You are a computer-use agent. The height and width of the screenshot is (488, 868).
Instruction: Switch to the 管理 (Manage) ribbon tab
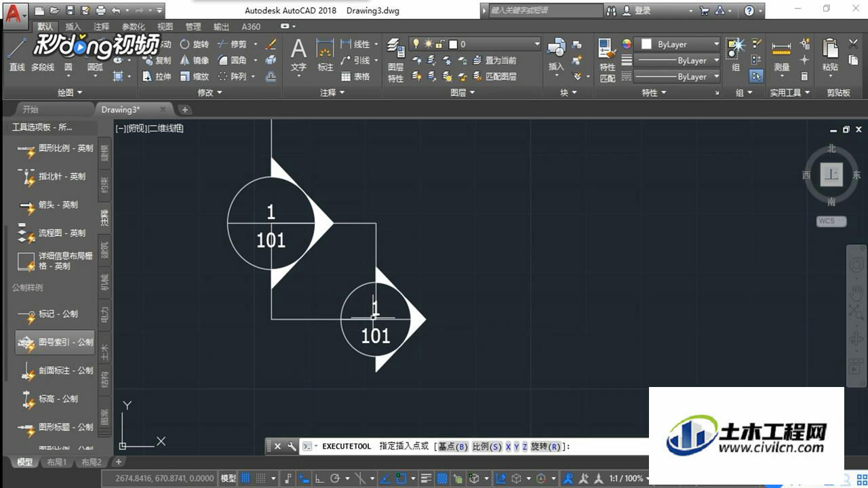(x=193, y=27)
